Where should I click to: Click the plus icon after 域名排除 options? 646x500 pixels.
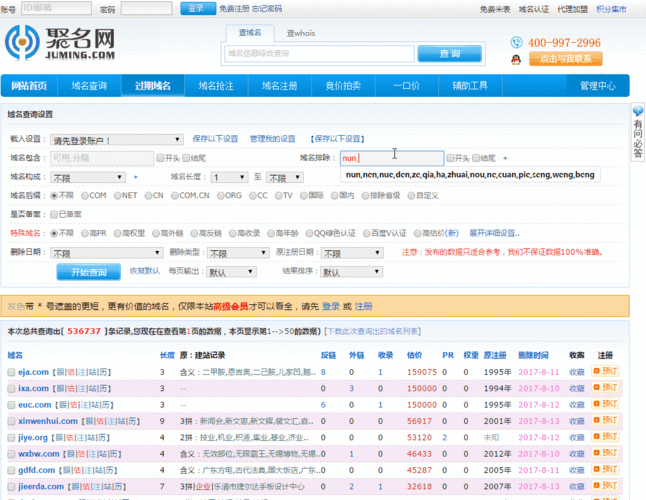[x=505, y=158]
